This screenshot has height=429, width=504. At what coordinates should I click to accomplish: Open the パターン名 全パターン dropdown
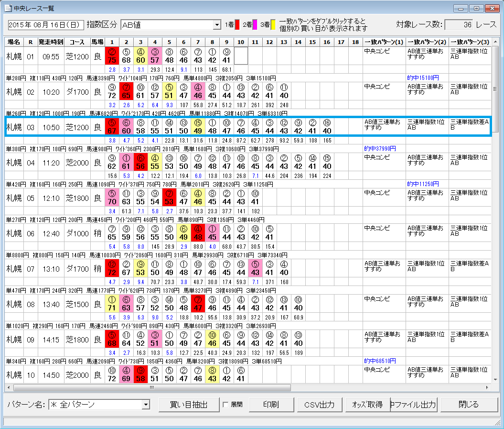click(x=146, y=405)
